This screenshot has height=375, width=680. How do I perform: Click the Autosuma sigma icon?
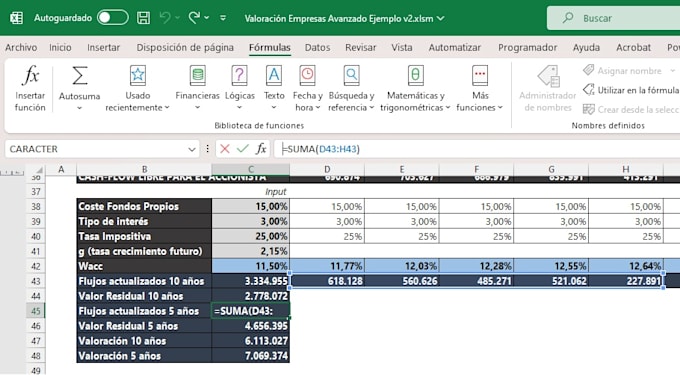pyautogui.click(x=80, y=76)
